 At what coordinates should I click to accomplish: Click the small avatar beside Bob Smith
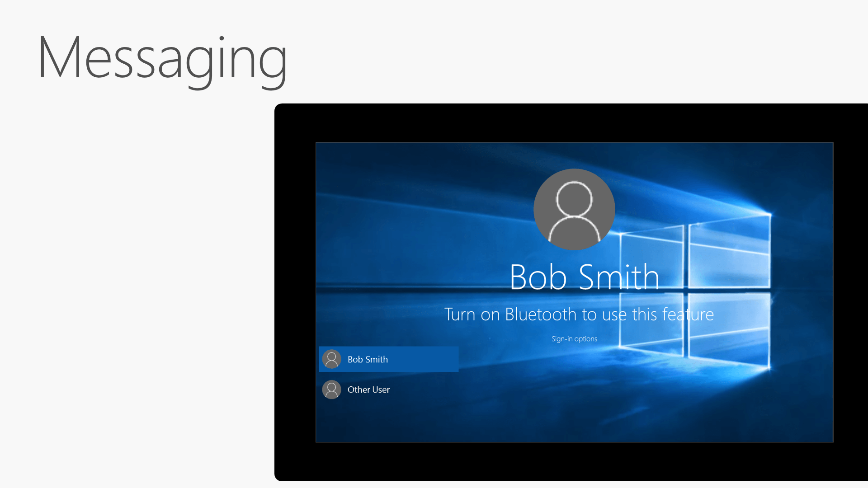pos(331,359)
